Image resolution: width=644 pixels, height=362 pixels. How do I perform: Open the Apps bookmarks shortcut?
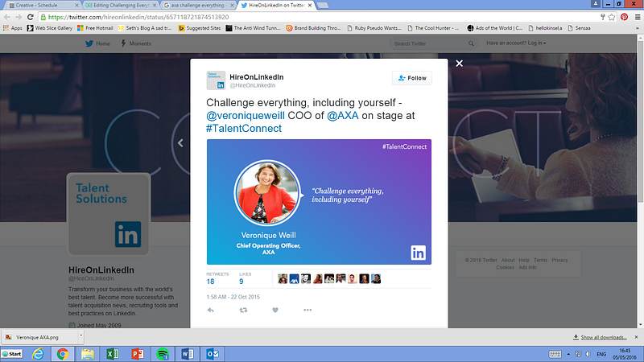coord(12,28)
